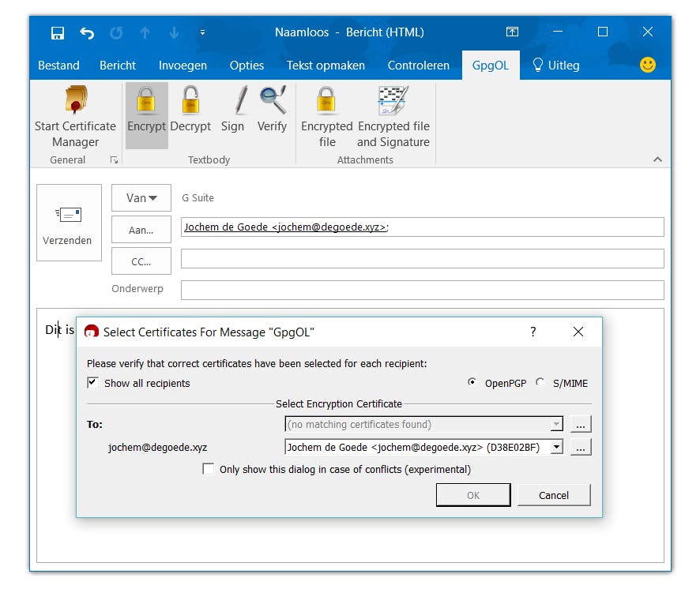
Task: Click into the Aan recipient field
Action: click(x=423, y=227)
